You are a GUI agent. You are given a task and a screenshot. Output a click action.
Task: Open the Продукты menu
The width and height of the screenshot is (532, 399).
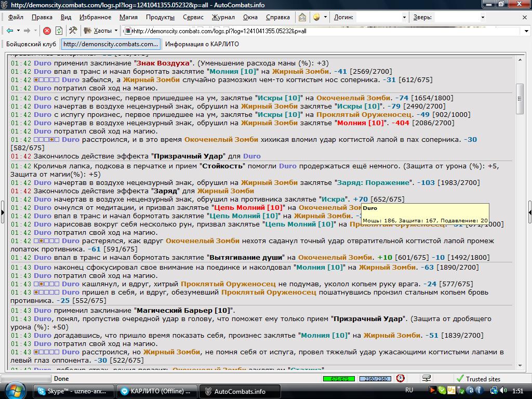[x=160, y=17]
